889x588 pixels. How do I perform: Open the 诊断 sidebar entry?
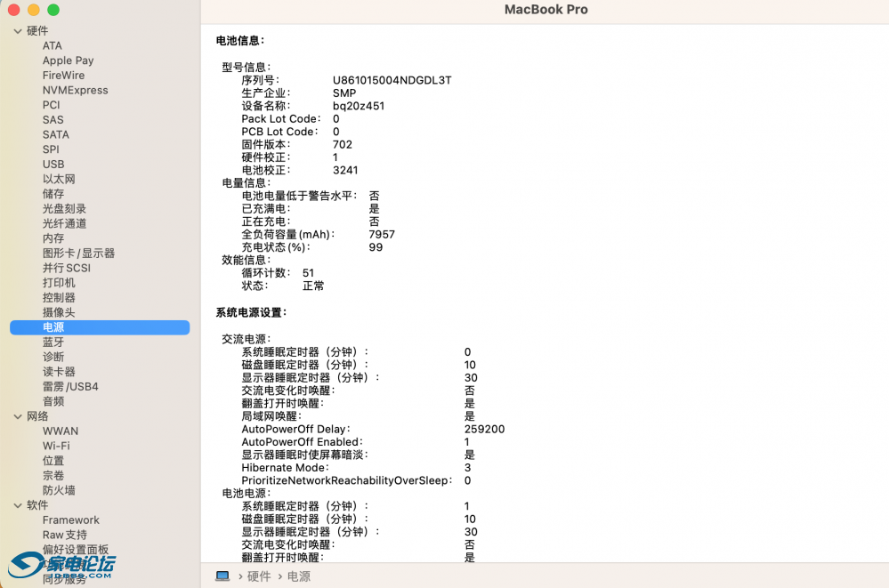[x=53, y=357]
